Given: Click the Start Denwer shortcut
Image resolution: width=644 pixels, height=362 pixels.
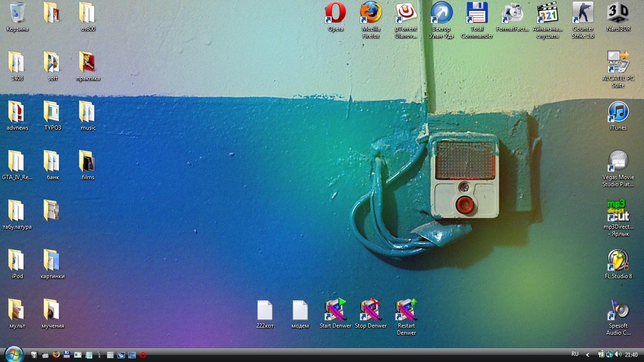Looking at the screenshot, I should click(x=335, y=310).
